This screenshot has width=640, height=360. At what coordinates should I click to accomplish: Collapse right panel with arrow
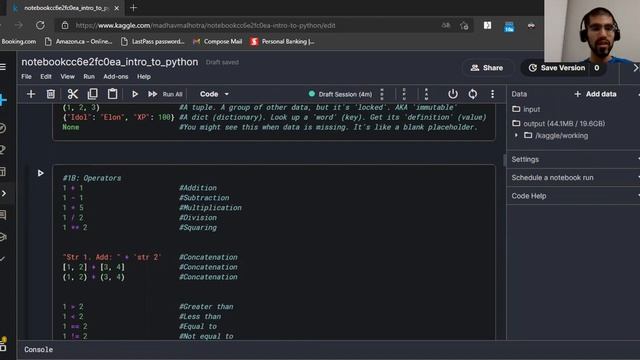[635, 68]
